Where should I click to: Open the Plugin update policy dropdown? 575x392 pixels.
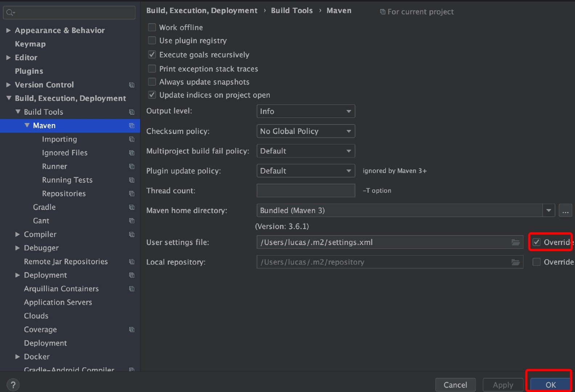point(306,171)
